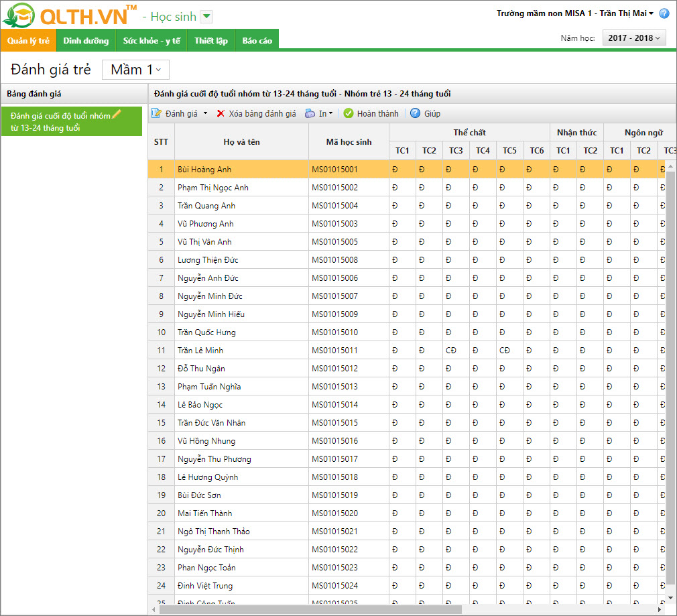Click the red X delete icon
677x616 pixels.
[x=221, y=113]
